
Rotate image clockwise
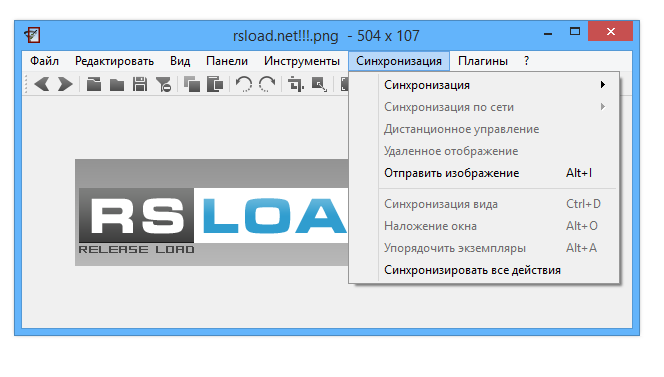point(267,84)
